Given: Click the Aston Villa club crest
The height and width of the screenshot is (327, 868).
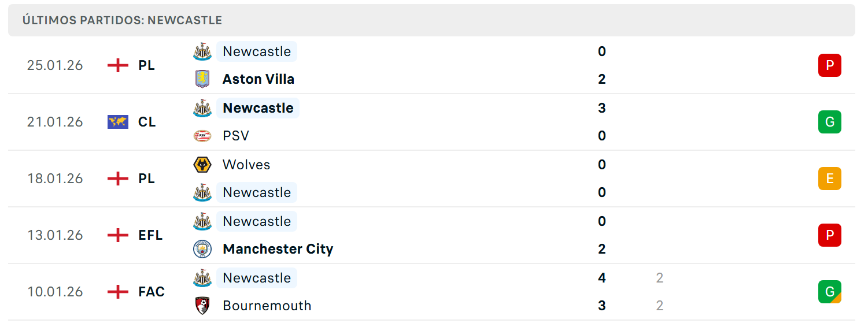Looking at the screenshot, I should pyautogui.click(x=202, y=79).
